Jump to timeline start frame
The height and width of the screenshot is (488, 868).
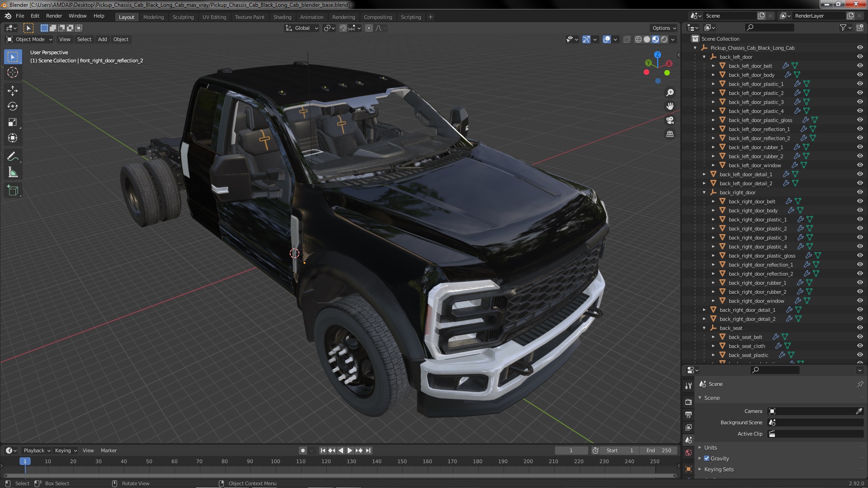point(323,450)
